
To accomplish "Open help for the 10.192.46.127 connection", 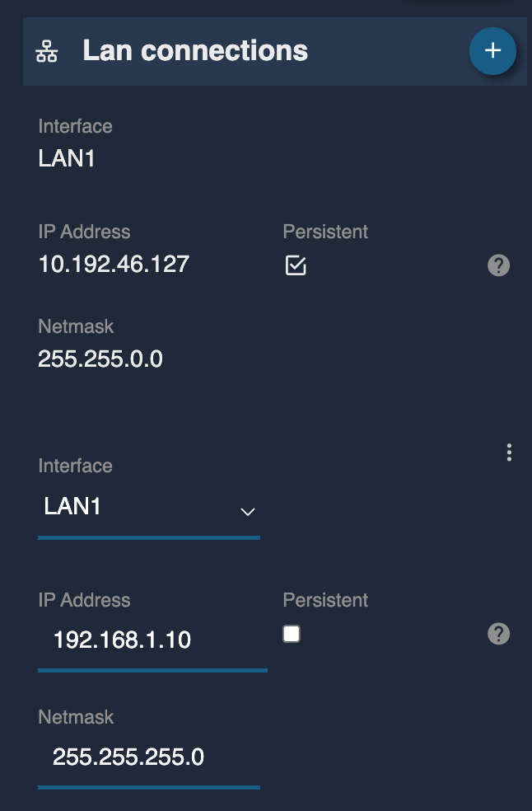I will coord(498,265).
